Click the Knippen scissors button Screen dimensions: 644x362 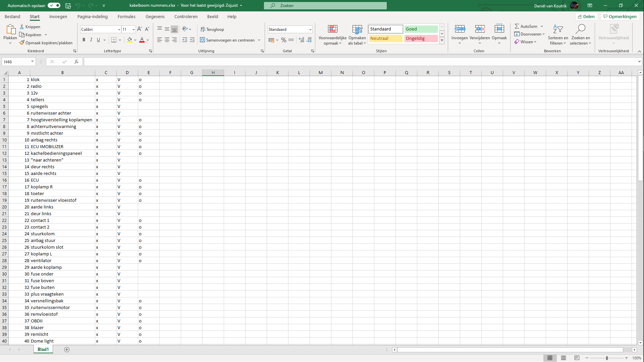30,26
